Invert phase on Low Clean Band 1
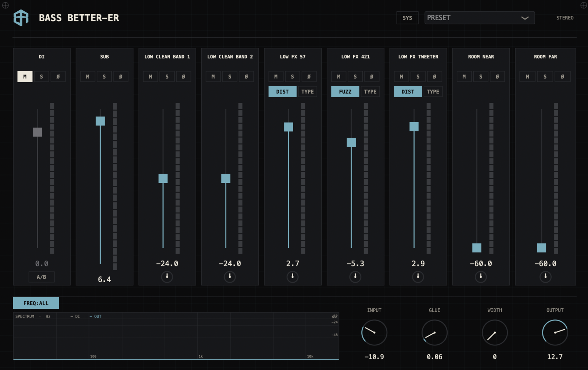Viewport: 588px width, 370px height. [x=183, y=76]
